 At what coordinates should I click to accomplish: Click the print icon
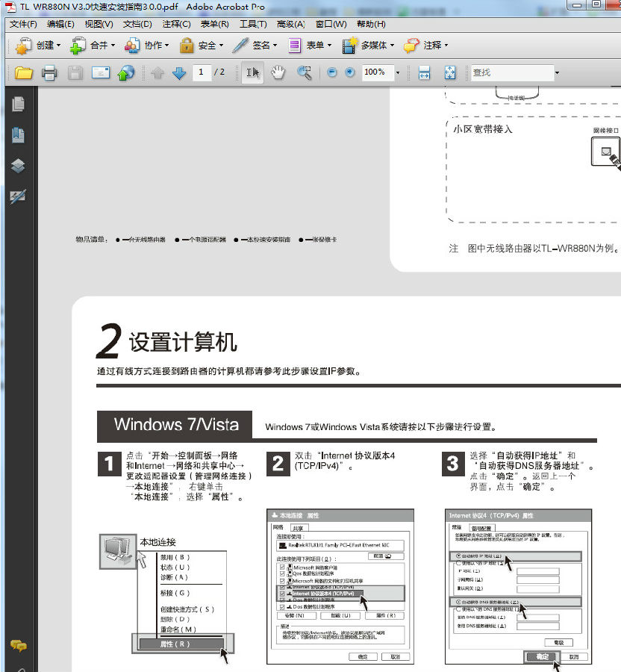click(49, 72)
